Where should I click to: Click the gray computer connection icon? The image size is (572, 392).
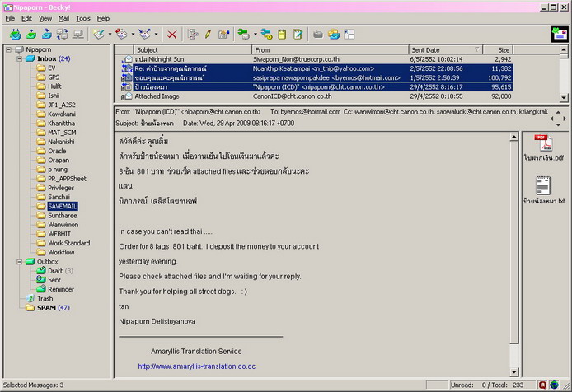coord(78,35)
